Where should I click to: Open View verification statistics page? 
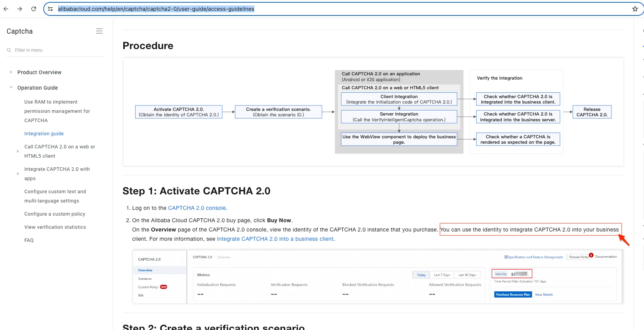55,227
